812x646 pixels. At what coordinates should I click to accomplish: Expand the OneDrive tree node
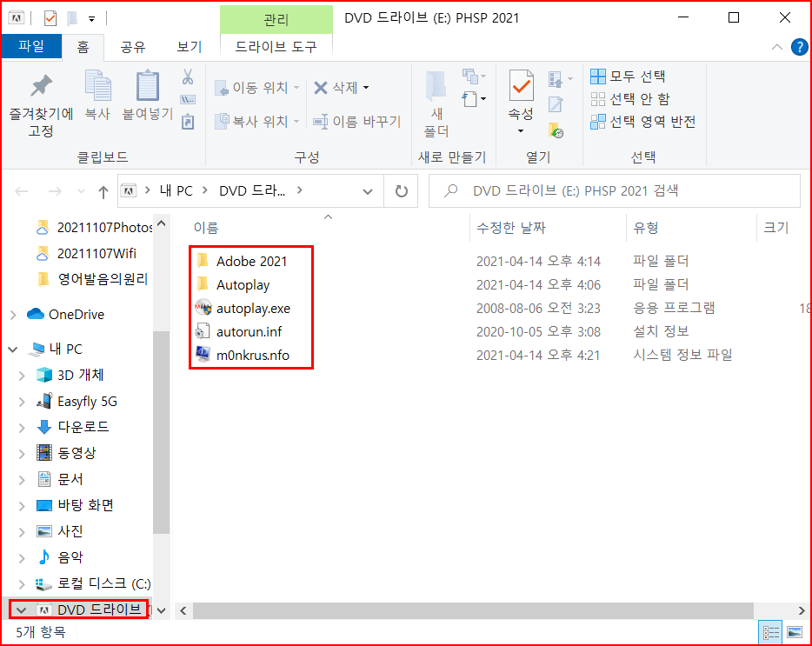pos(13,315)
